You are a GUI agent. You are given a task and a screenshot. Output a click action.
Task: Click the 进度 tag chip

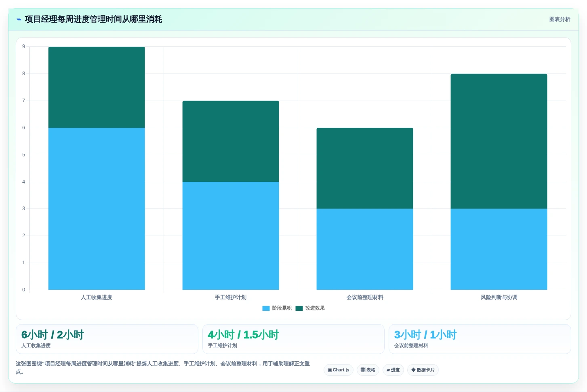[393, 370]
